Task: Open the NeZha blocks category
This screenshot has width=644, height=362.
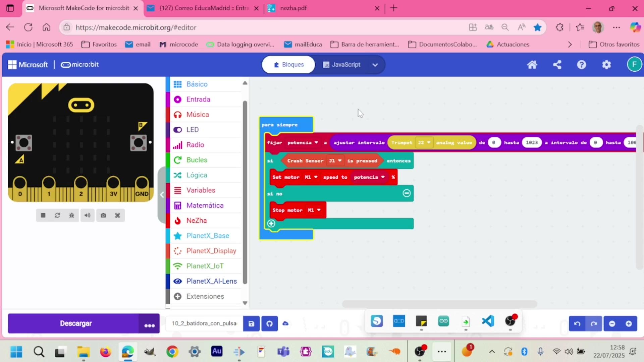Action: click(x=197, y=221)
